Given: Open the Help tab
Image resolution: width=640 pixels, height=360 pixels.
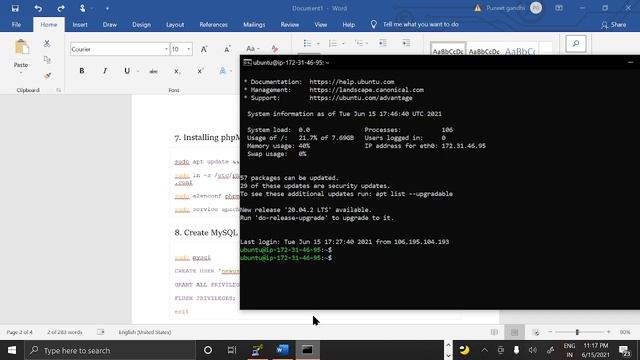Looking at the screenshot, I should (x=349, y=24).
